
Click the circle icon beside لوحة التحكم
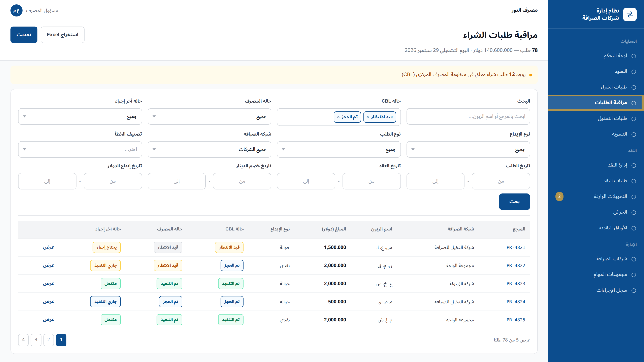click(x=634, y=56)
